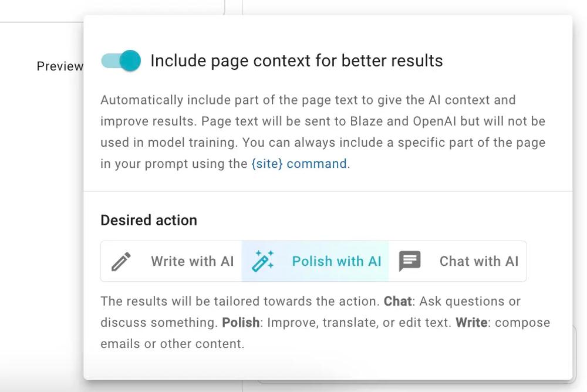The height and width of the screenshot is (392, 587).
Task: Switch to the Chat with AI label
Action: coord(478,261)
